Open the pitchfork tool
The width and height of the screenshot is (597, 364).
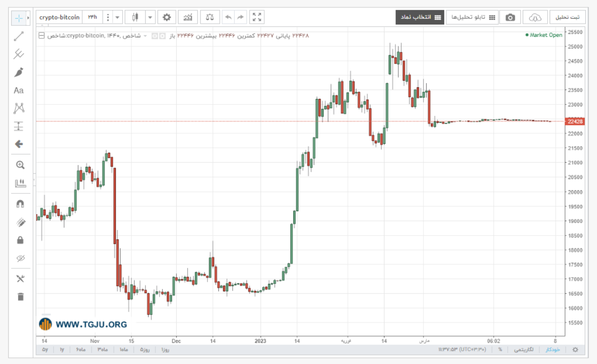(x=19, y=54)
